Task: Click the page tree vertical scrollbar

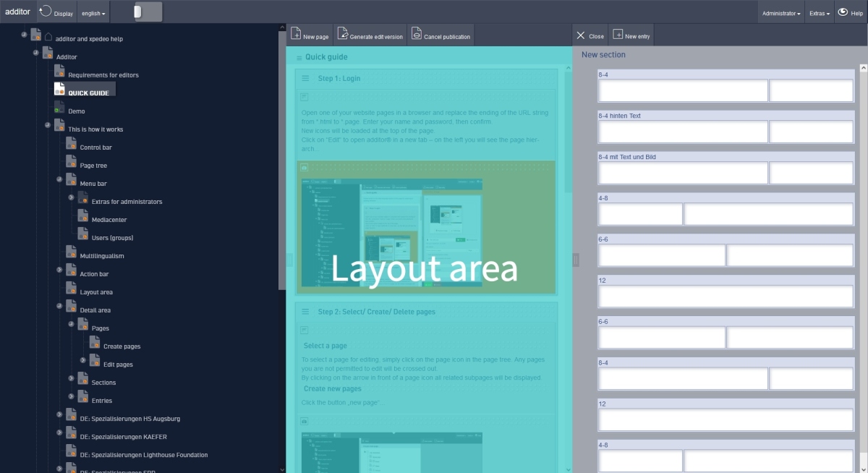Action: point(282,159)
